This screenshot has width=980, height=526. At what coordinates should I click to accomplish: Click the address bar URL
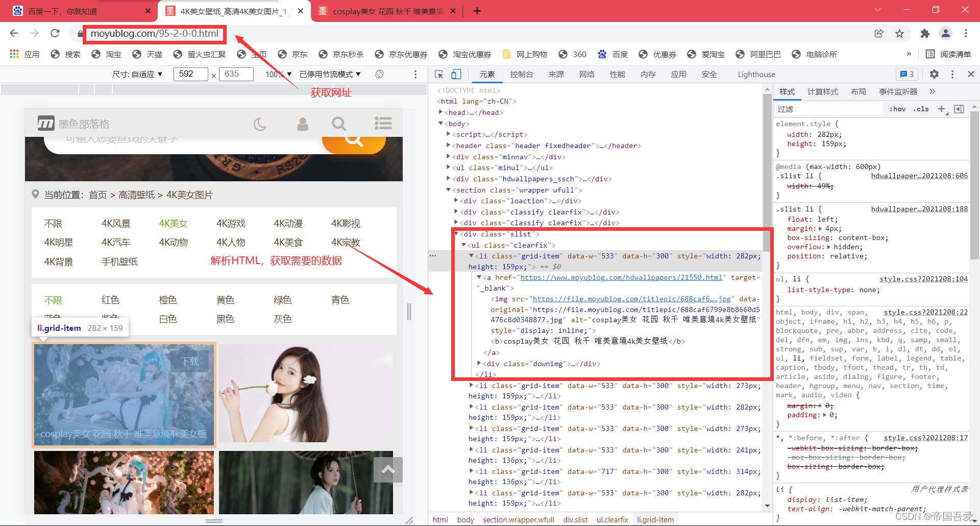coord(155,33)
